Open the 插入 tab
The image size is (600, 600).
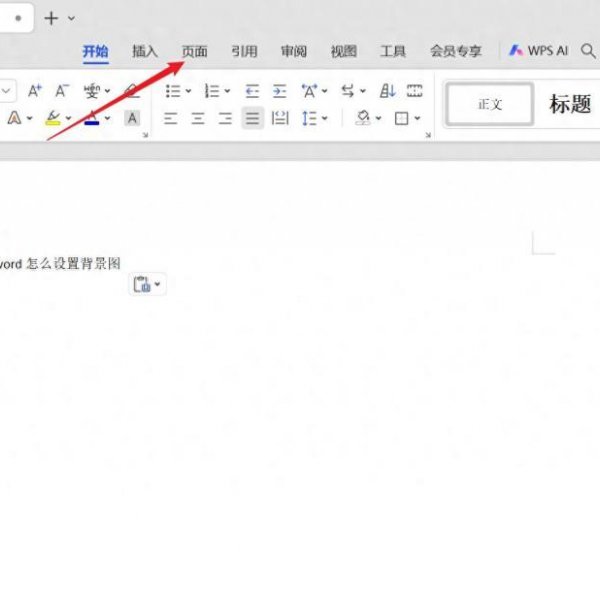coord(145,51)
